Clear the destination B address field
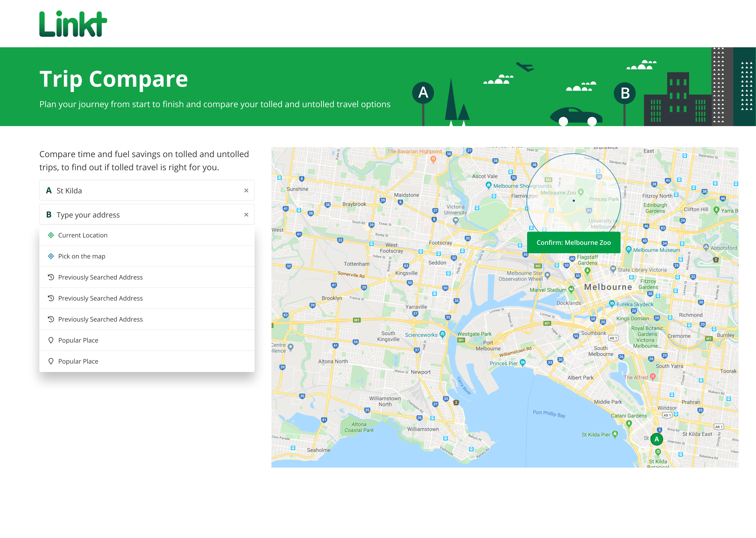Screen dimensions: 756x538 [x=246, y=215]
